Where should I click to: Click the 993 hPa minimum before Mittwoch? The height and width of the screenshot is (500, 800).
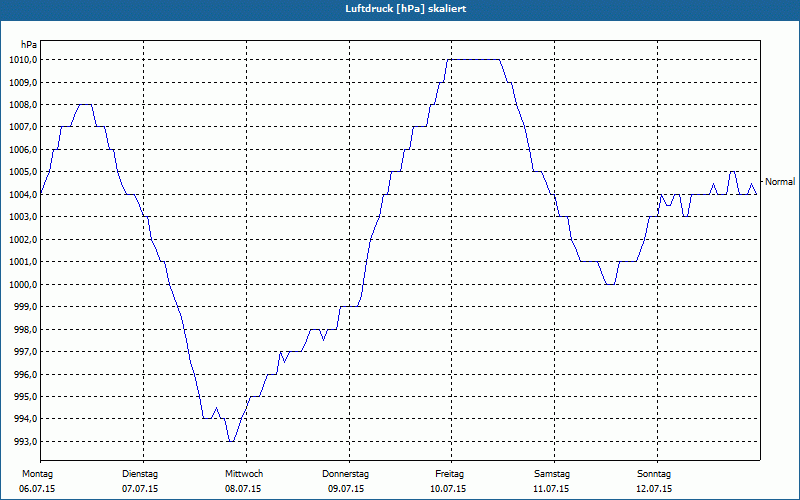coord(231,441)
